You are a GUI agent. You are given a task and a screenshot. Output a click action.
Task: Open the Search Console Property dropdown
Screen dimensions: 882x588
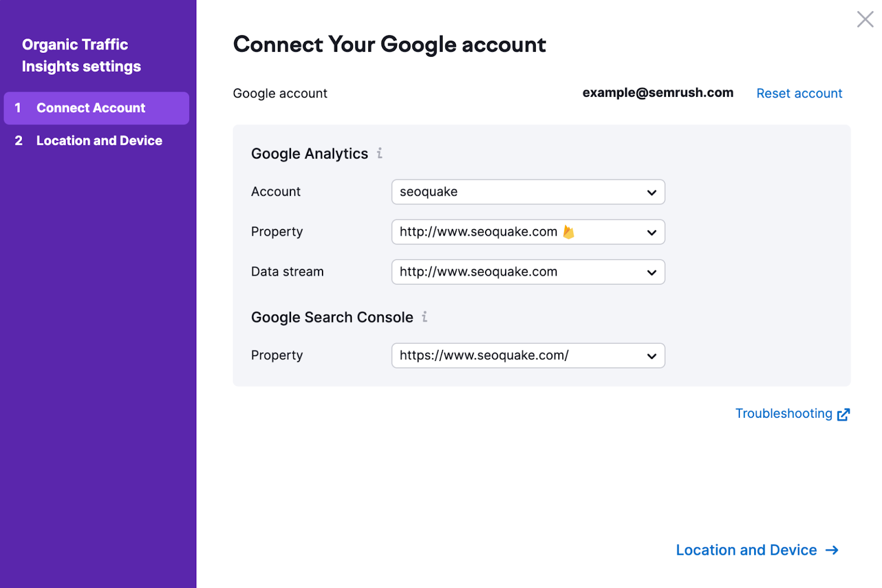pyautogui.click(x=528, y=355)
